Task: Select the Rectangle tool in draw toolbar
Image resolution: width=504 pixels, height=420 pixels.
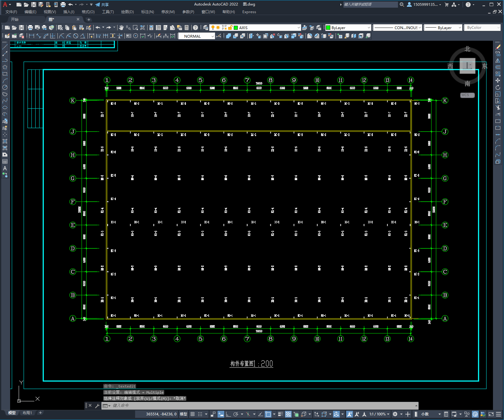Action: 5,74
